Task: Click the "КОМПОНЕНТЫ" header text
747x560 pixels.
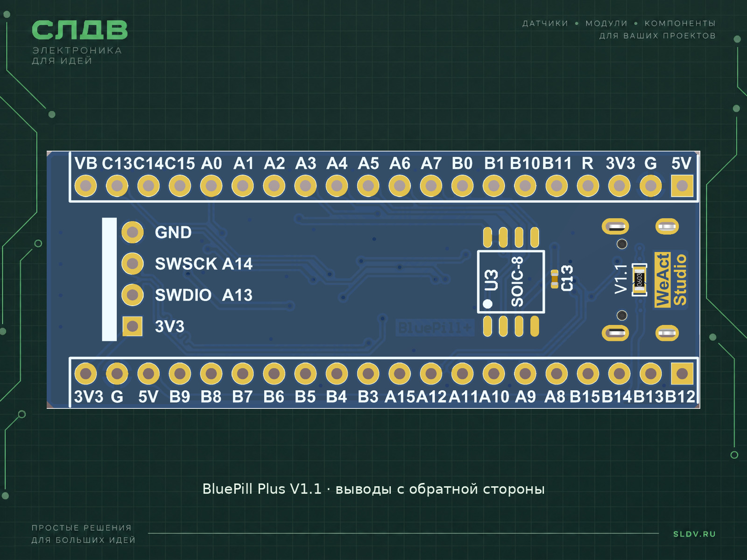Action: [x=680, y=23]
